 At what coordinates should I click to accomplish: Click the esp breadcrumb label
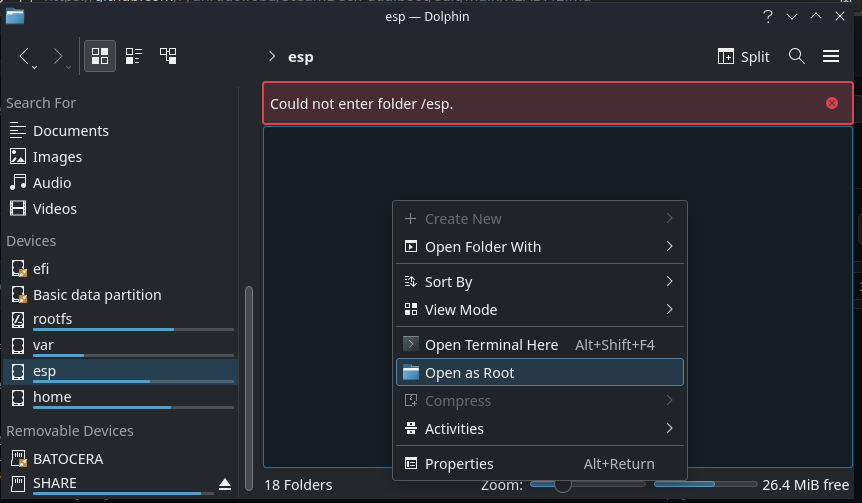pyautogui.click(x=301, y=57)
